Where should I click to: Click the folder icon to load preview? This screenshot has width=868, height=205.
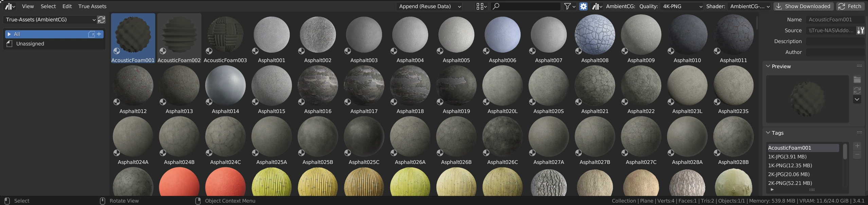[x=857, y=80]
